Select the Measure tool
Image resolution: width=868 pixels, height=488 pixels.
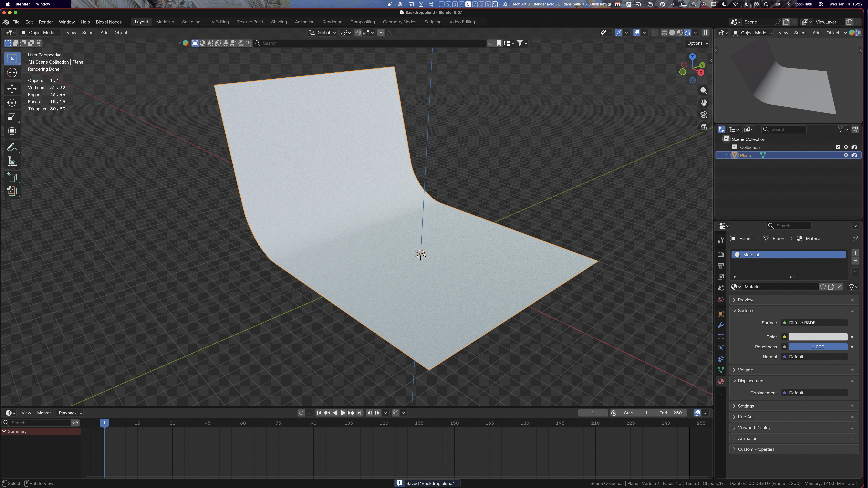(x=12, y=162)
